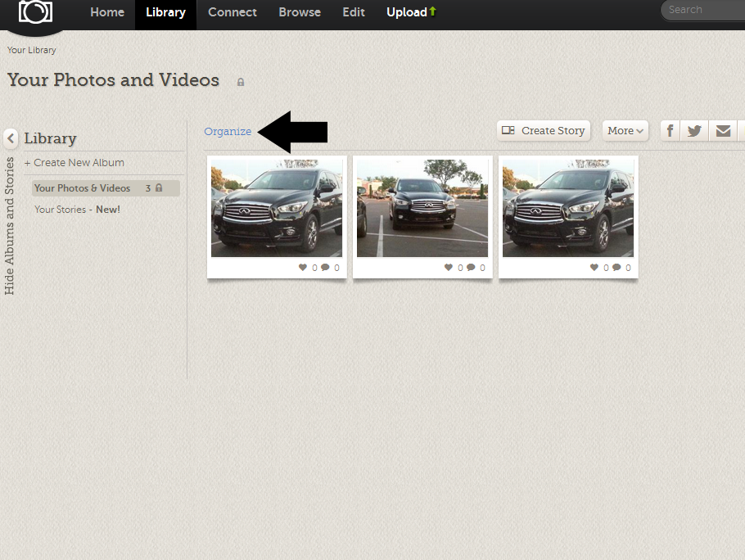
Task: Like the third car photo heart icon
Action: point(594,268)
